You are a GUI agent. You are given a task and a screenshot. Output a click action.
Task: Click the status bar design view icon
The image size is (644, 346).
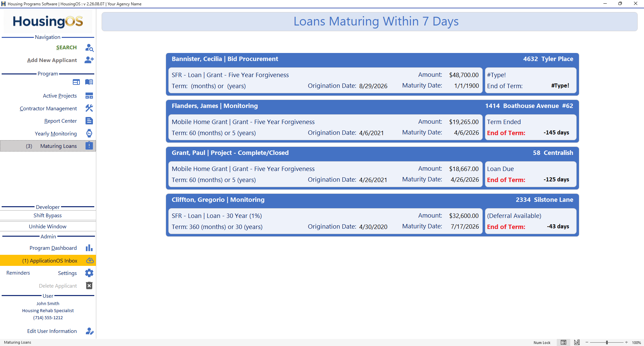click(577, 342)
